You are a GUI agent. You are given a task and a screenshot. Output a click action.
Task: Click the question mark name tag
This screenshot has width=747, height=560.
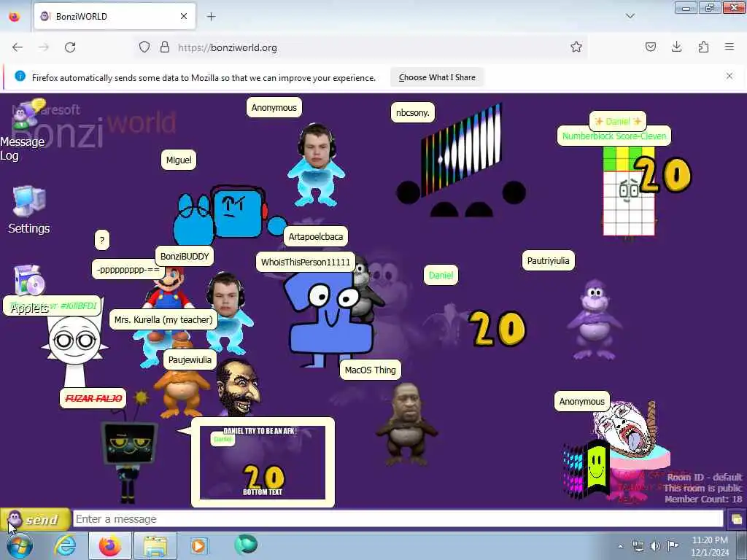102,240
